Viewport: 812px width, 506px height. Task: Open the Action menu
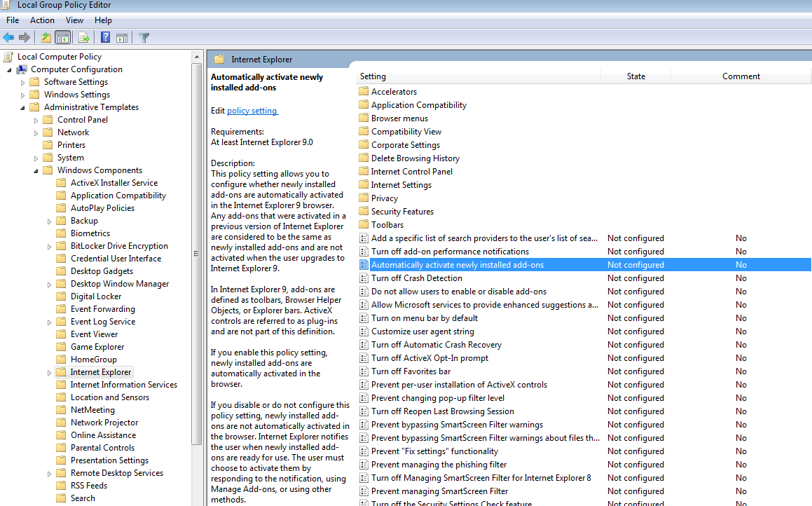(x=42, y=20)
